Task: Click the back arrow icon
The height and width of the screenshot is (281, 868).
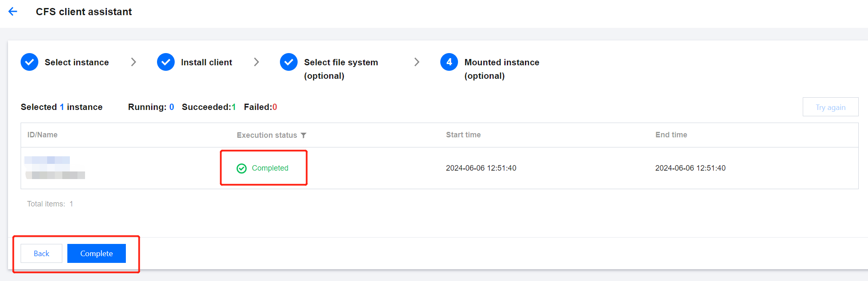Action: [13, 12]
